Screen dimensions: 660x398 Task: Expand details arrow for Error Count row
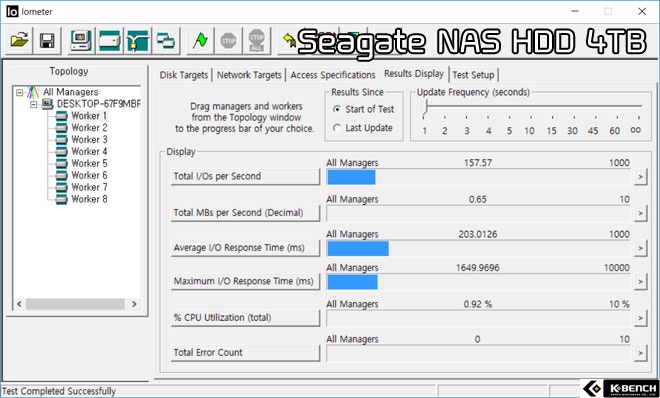(x=640, y=353)
